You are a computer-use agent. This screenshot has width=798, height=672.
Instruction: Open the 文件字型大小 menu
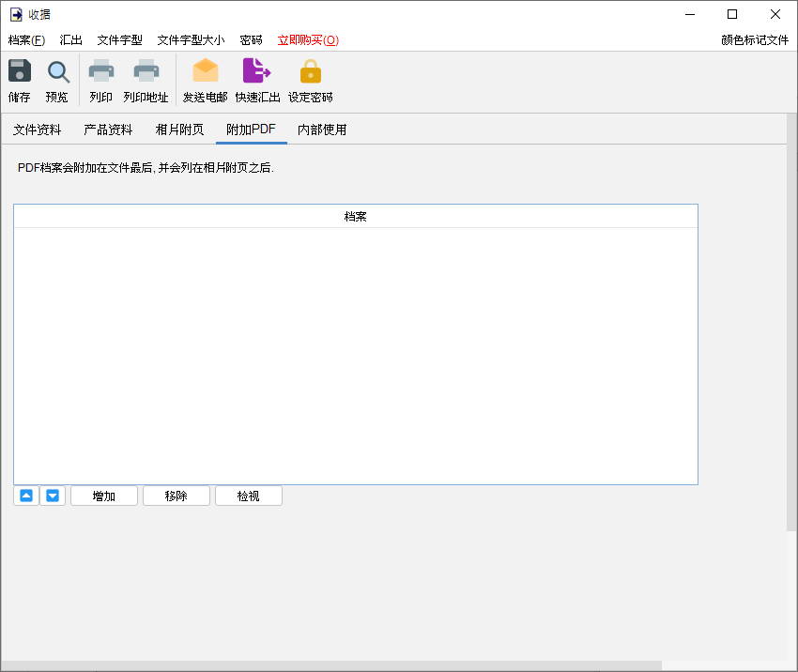pos(191,40)
